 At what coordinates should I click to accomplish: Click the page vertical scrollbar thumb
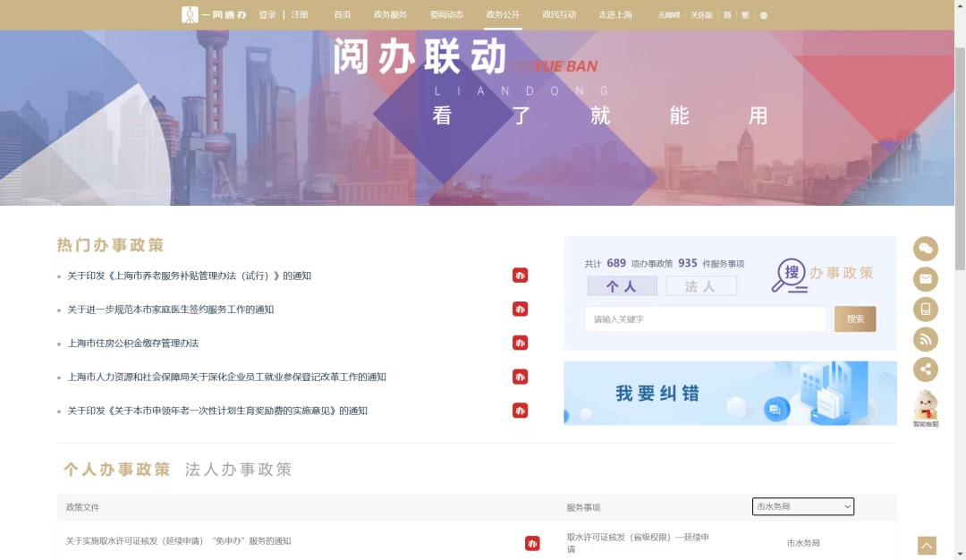(x=960, y=159)
